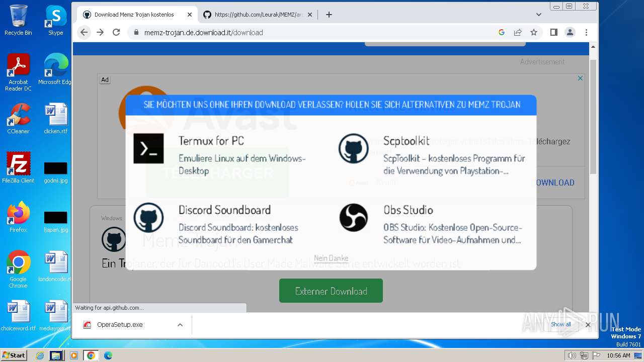Open Acrobat Reader DC desktop shortcut
This screenshot has height=362, width=644.
coord(18,72)
